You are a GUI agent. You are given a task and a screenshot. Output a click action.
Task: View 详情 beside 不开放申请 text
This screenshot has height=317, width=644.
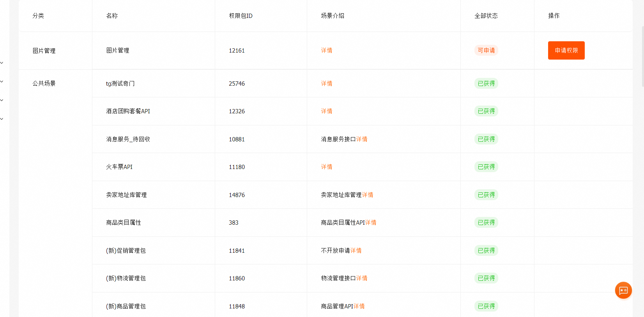(x=356, y=251)
